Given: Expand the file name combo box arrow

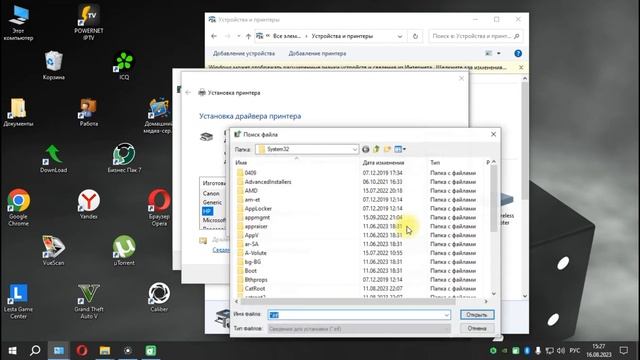Looking at the screenshot, I should pos(446,315).
